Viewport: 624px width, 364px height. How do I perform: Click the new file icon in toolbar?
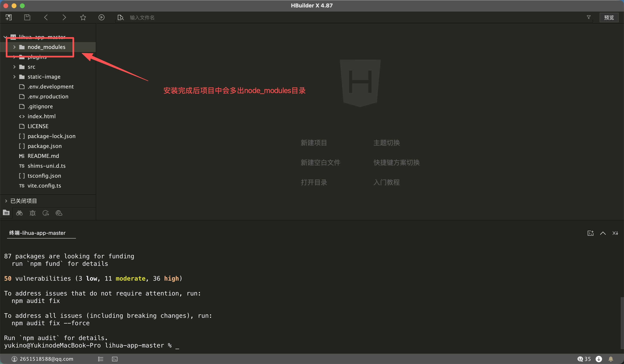click(x=9, y=17)
